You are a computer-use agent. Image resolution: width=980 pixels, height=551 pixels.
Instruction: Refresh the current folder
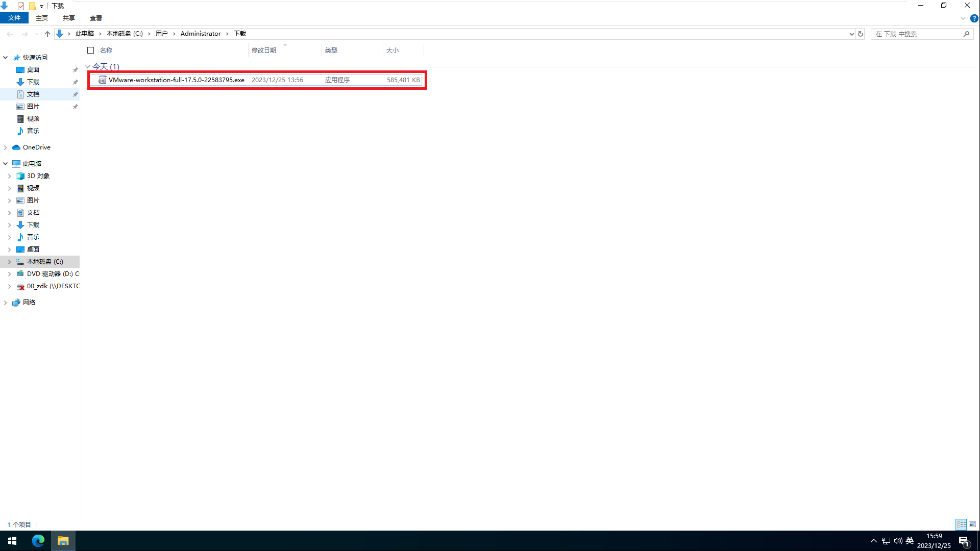pos(861,34)
